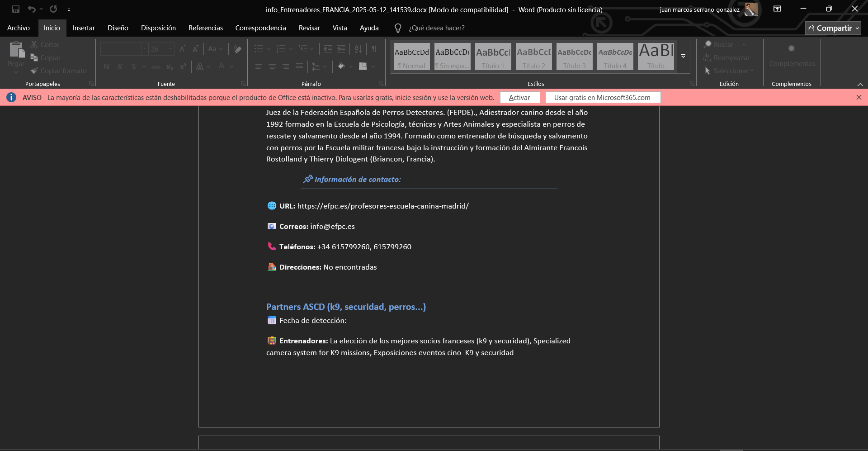Apply the Título 2 style
Viewport: 868px width, 451px height.
coord(533,57)
